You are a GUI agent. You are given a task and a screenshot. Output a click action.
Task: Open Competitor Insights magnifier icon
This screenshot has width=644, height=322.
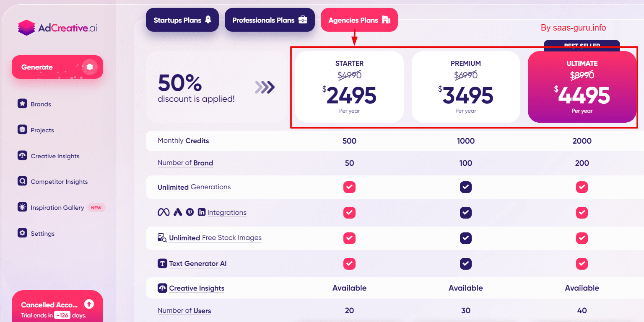(22, 181)
